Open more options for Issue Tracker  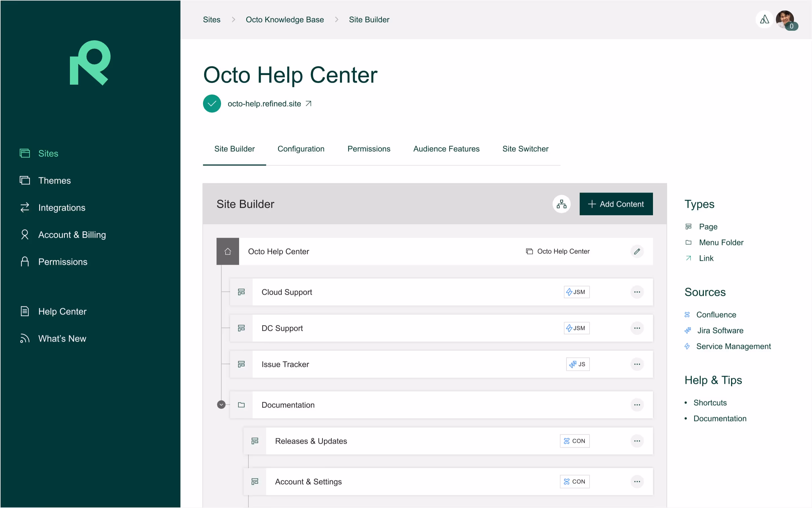click(x=637, y=364)
